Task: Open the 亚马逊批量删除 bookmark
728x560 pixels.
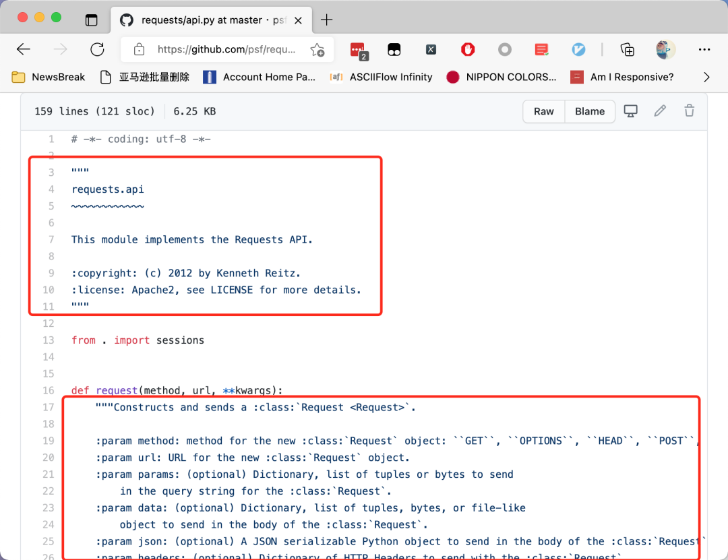Action: pos(145,77)
